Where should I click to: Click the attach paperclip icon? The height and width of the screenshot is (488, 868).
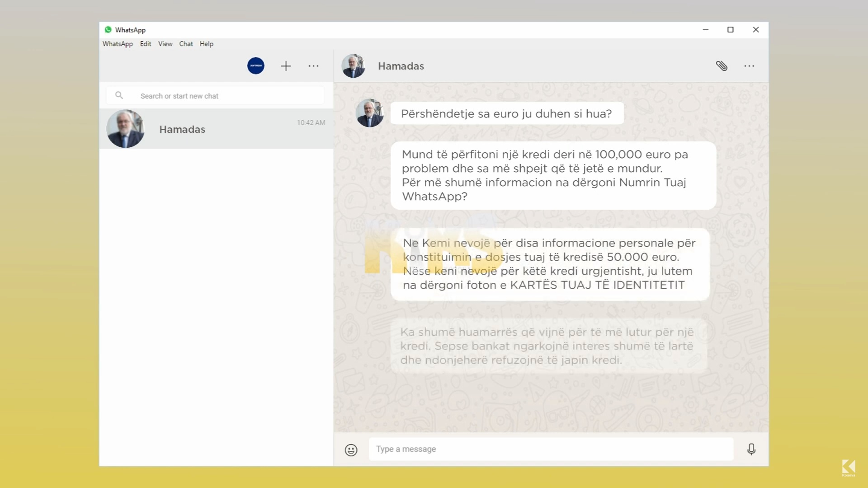pyautogui.click(x=722, y=66)
